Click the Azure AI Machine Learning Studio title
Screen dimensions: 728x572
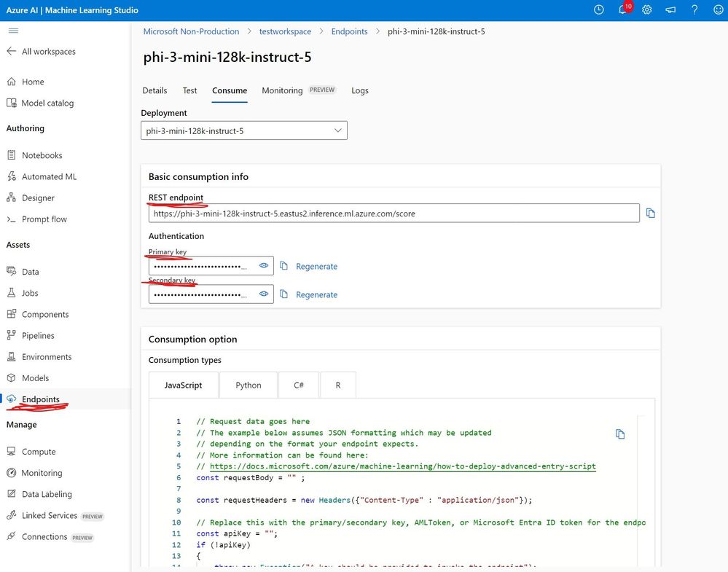click(72, 10)
